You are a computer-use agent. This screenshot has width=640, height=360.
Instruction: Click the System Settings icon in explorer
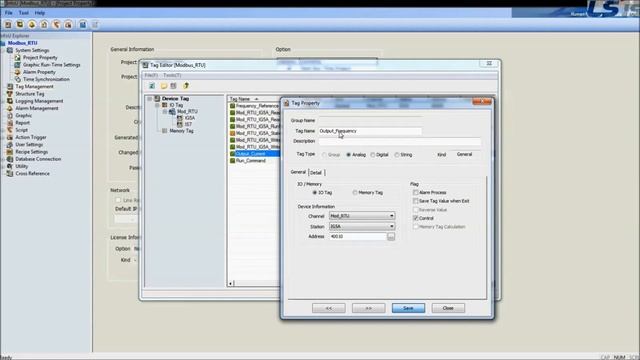click(10, 50)
